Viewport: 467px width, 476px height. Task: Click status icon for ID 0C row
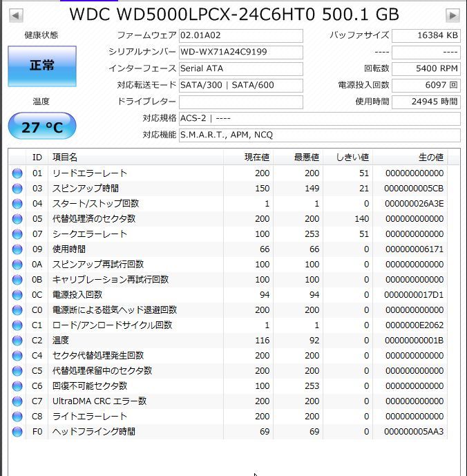coord(17,295)
